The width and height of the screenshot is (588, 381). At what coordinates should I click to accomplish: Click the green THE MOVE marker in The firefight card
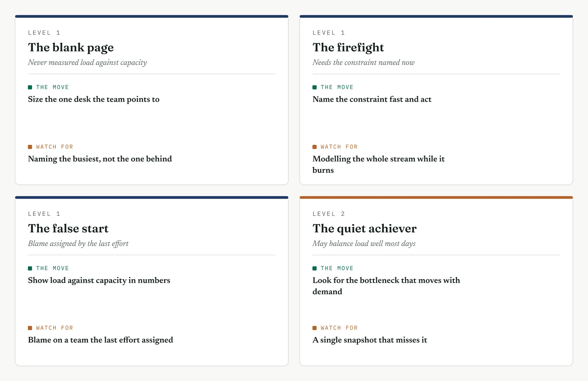(x=315, y=87)
